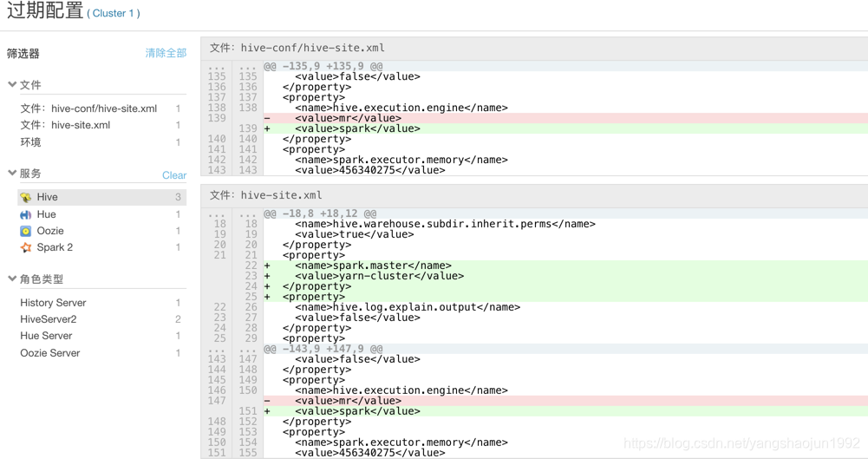This screenshot has height=459, width=868.
Task: Click added yarn-cluster value line
Action: click(565, 276)
